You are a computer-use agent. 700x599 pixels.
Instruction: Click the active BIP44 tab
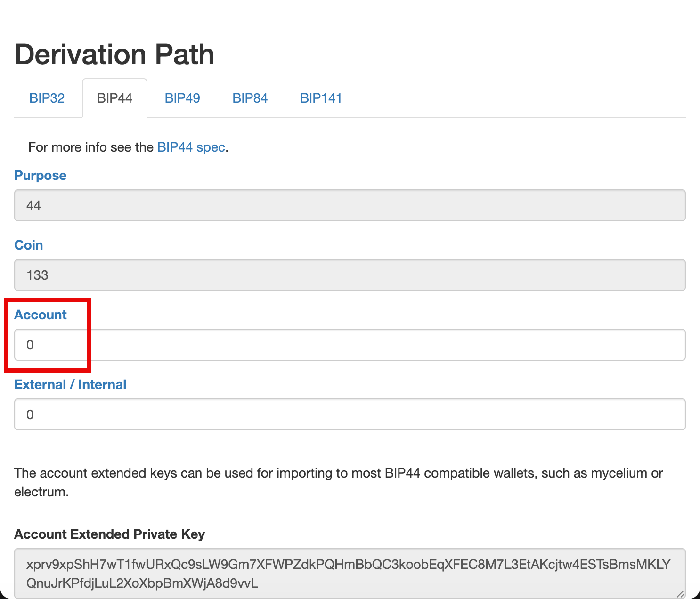[x=114, y=98]
